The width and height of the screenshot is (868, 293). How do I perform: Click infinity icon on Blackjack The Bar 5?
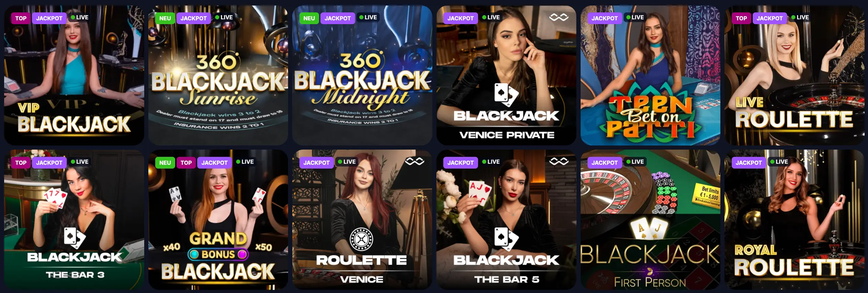[559, 161]
